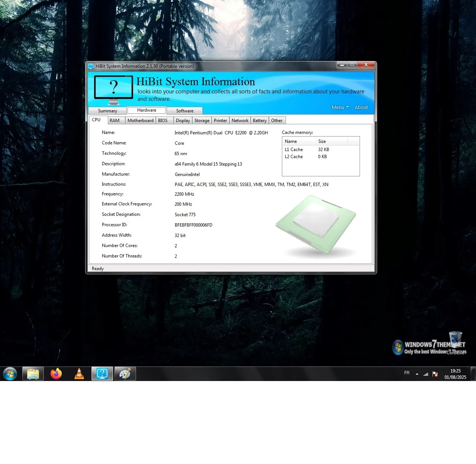
Task: Open the Corbeille recycle bin icon
Action: 456,343
